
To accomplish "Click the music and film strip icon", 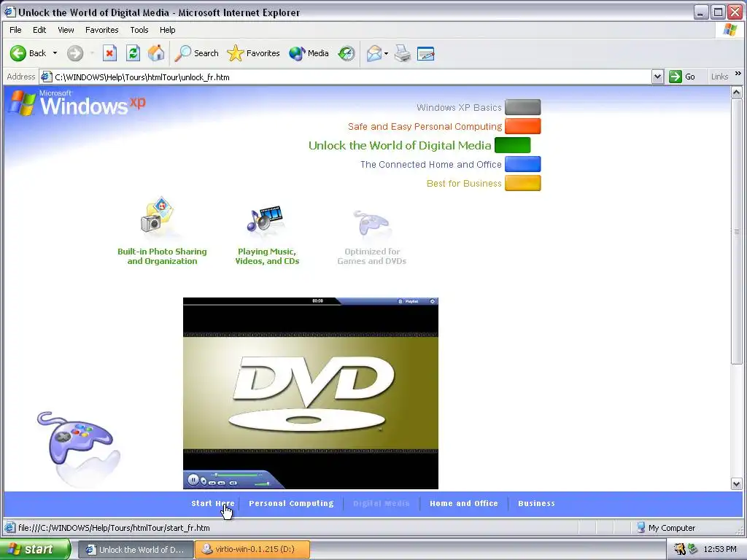I will point(266,219).
